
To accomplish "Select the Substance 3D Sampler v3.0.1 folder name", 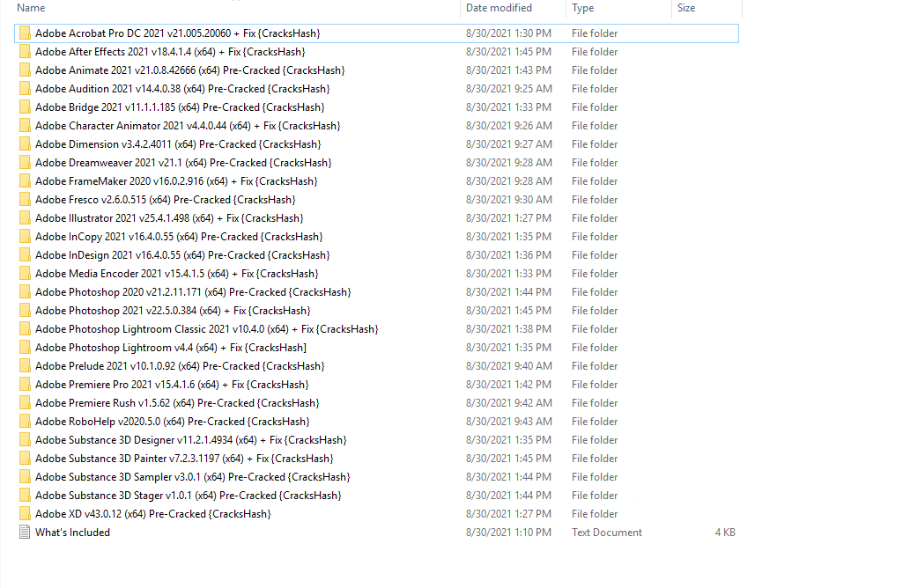I will point(193,477).
